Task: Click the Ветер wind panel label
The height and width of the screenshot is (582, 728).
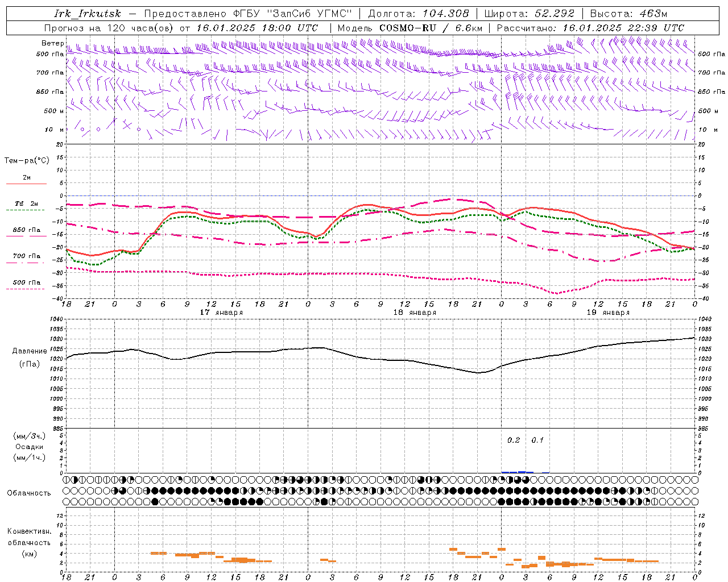Action: tap(52, 43)
